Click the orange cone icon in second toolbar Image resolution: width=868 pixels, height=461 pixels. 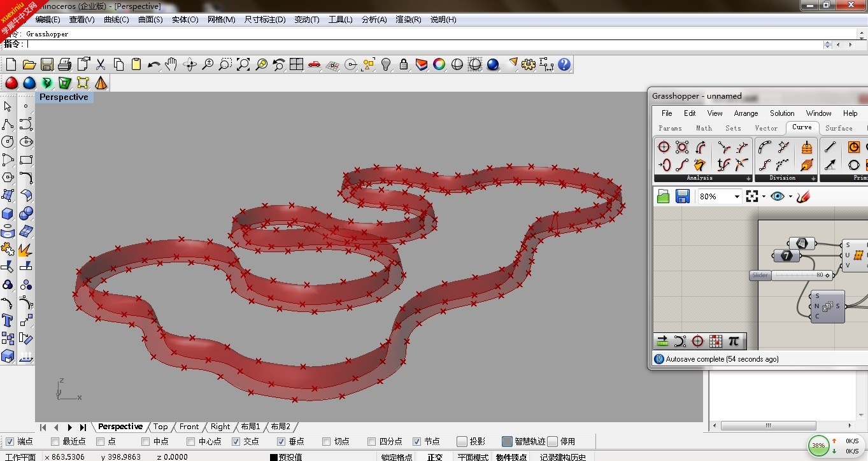pyautogui.click(x=101, y=83)
